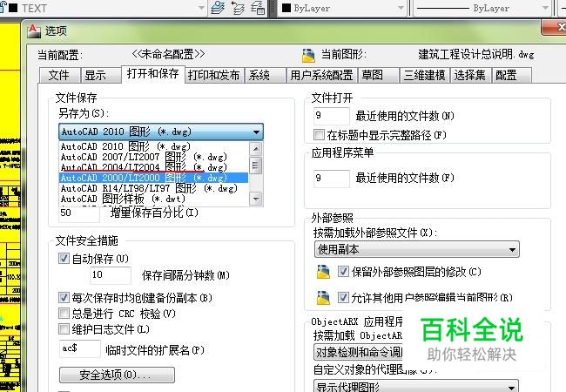The image size is (566, 392).
Task: Switch to the 三维建模 tab
Action: point(425,75)
